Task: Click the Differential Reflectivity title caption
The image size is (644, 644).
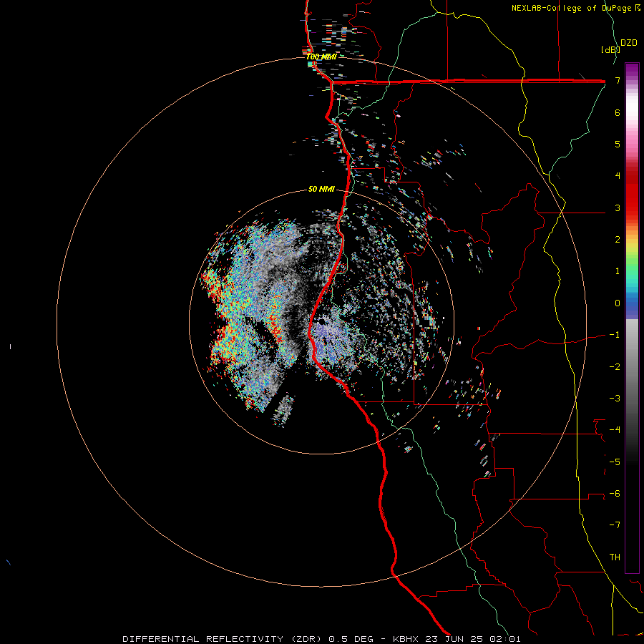Action: (x=321, y=639)
